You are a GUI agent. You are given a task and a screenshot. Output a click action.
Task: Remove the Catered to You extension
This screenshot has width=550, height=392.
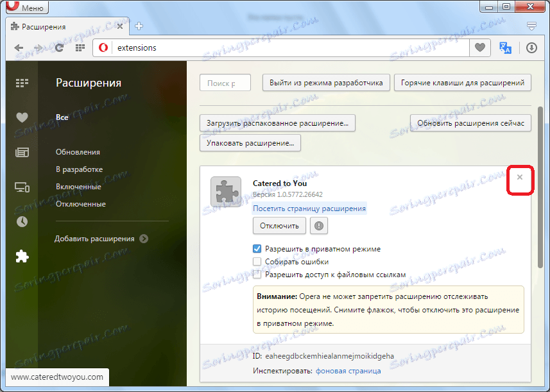point(520,178)
